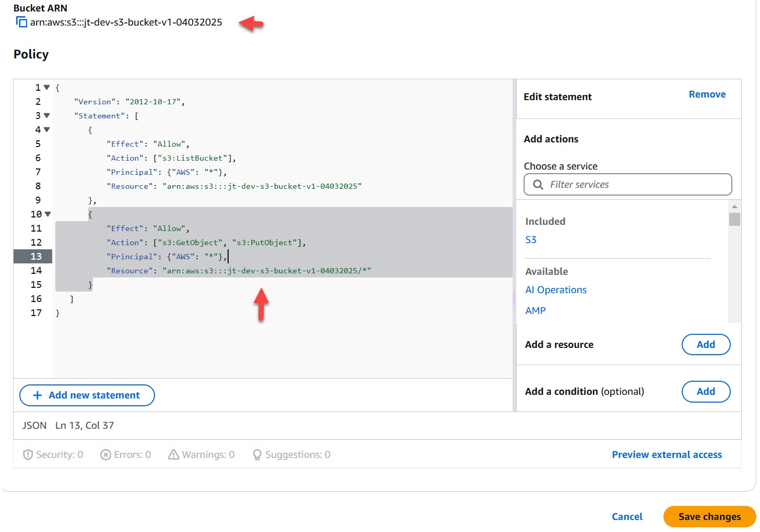Viewport: 760px width, 532px height.
Task: Add a resource to the statement
Action: click(706, 344)
